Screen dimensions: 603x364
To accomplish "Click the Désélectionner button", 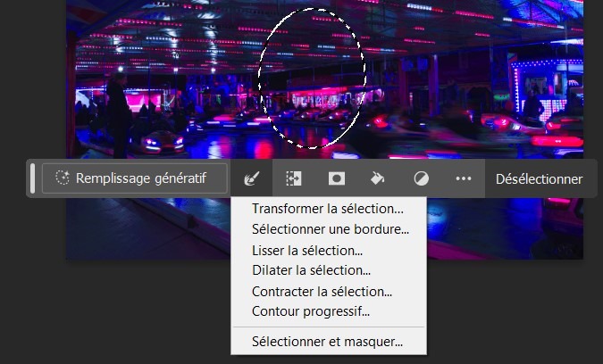I will point(539,178).
